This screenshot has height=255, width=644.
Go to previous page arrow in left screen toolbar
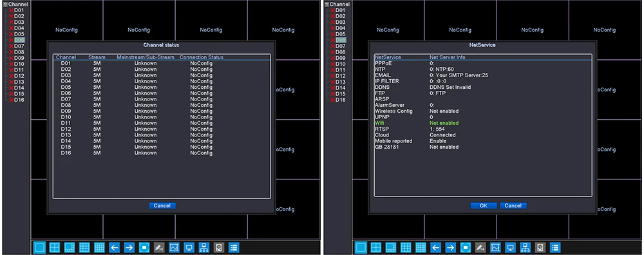pyautogui.click(x=114, y=248)
